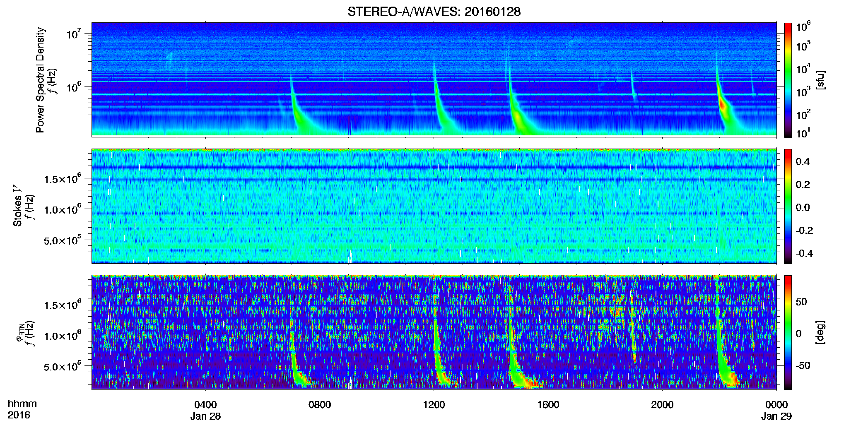Click the middle panel Stokes V colorbar
The width and height of the screenshot is (868, 447).
[x=788, y=206]
